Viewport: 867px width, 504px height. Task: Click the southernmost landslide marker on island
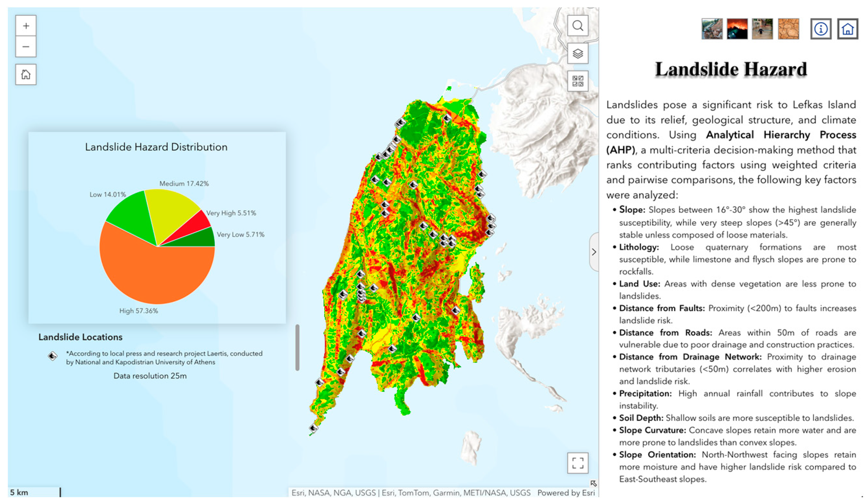coord(313,428)
